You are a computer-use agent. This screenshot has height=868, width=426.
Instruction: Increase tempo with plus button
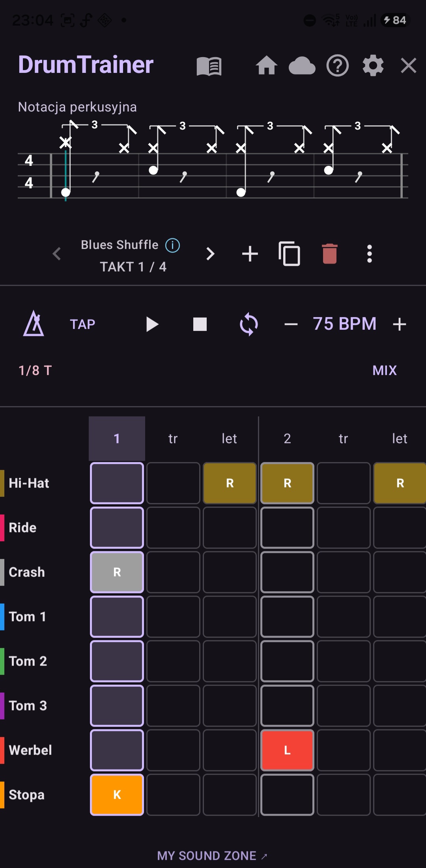(x=400, y=324)
